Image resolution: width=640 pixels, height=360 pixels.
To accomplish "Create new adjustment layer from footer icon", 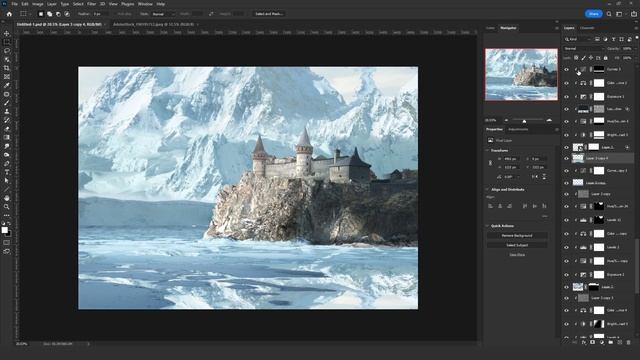I will point(602,342).
